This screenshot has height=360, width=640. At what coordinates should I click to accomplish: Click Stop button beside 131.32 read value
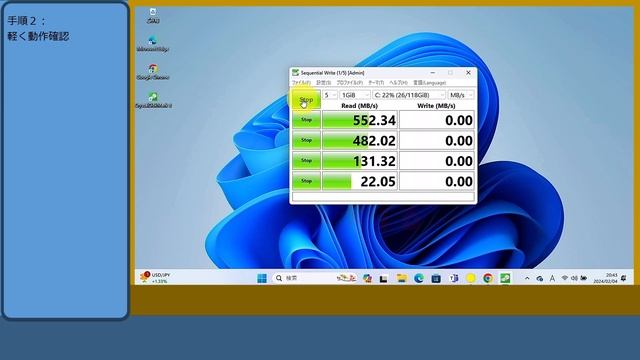[x=306, y=160]
